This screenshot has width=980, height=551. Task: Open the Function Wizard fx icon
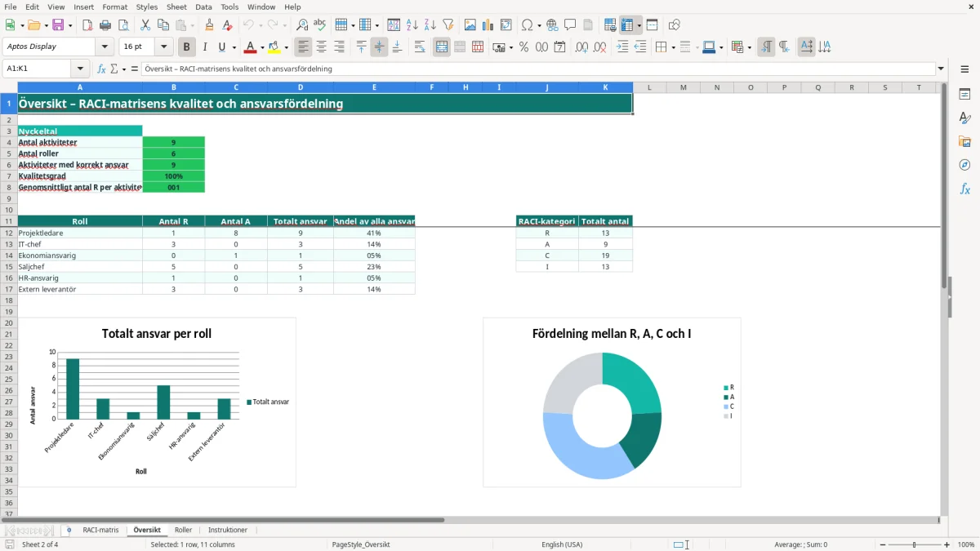pos(102,69)
